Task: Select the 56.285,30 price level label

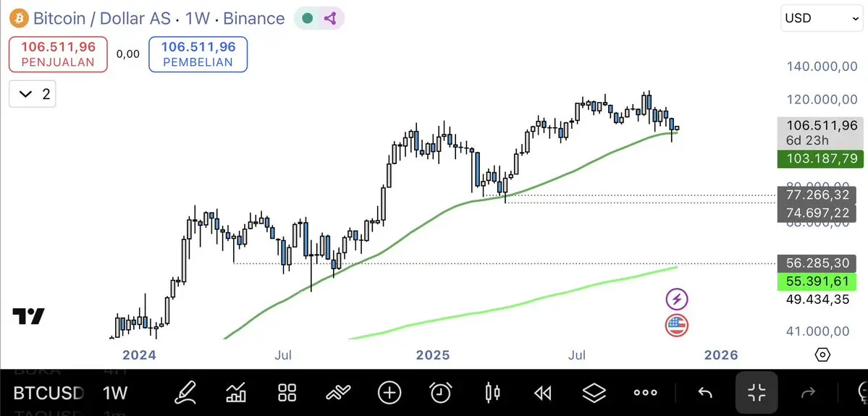Action: [817, 263]
